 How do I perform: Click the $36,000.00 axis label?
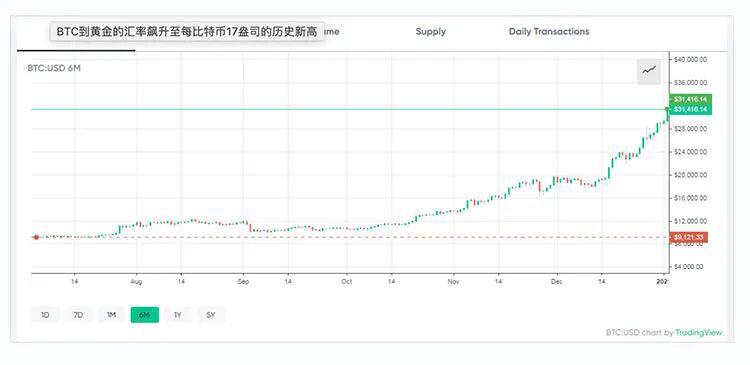pyautogui.click(x=690, y=83)
